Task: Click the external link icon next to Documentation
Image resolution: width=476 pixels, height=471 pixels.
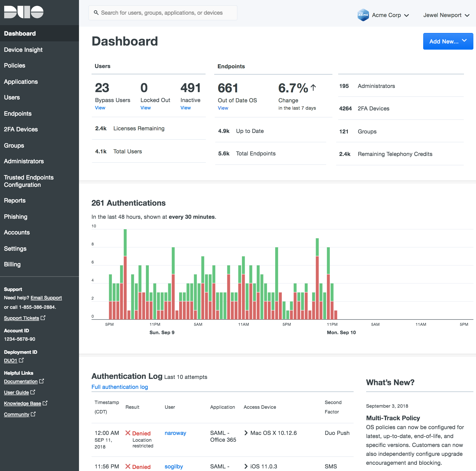Action: tap(42, 381)
